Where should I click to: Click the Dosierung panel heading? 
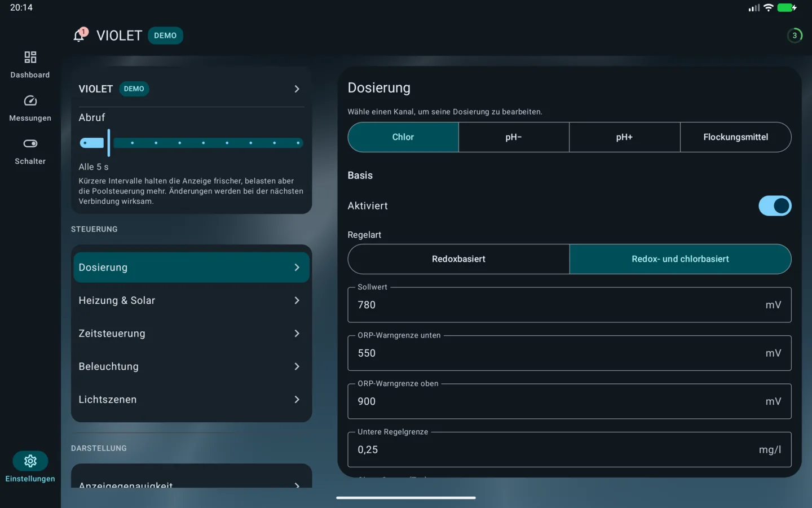379,88
